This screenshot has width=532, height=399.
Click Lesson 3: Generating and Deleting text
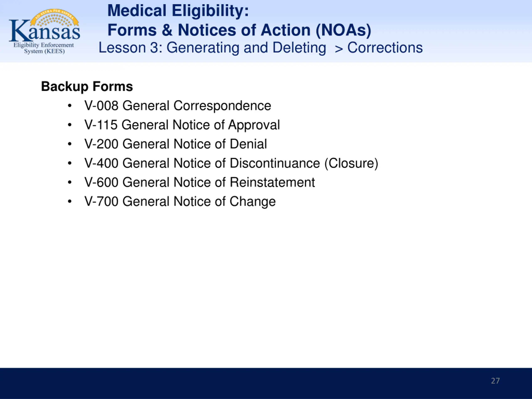pos(212,48)
